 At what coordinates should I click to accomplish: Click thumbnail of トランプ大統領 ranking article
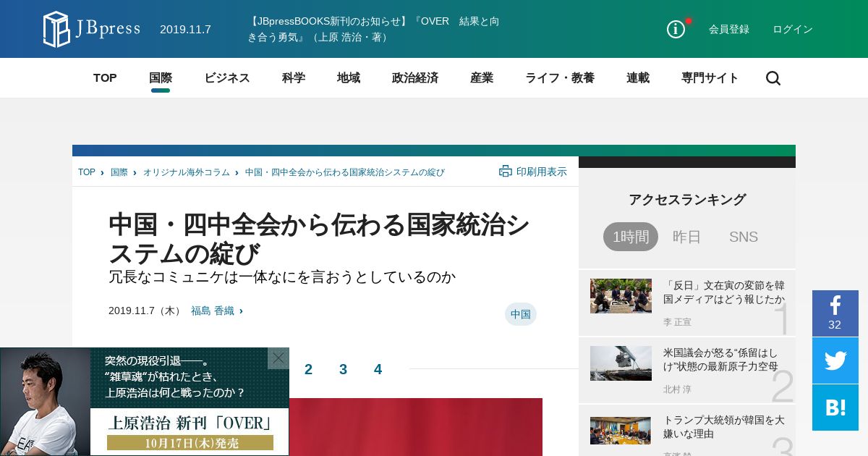pos(621,431)
